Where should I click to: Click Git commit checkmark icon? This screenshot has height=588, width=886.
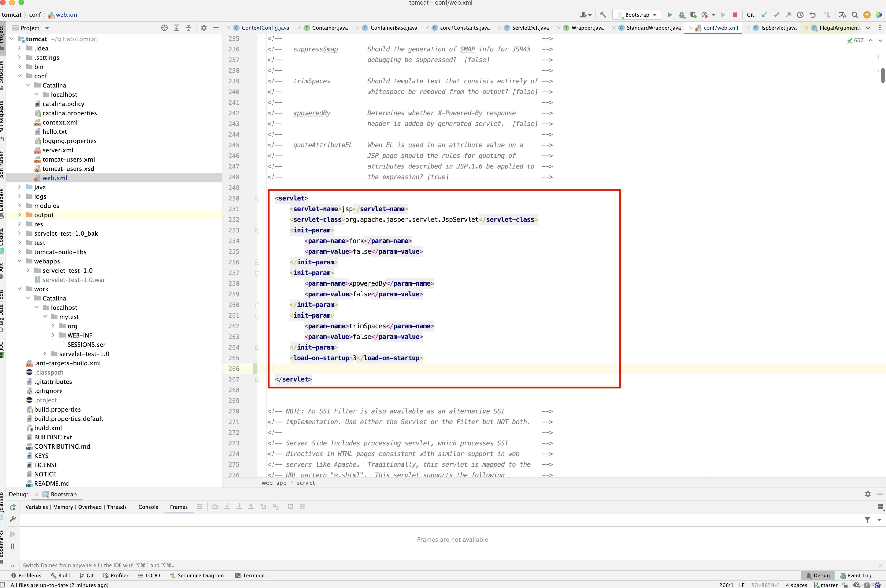776,15
